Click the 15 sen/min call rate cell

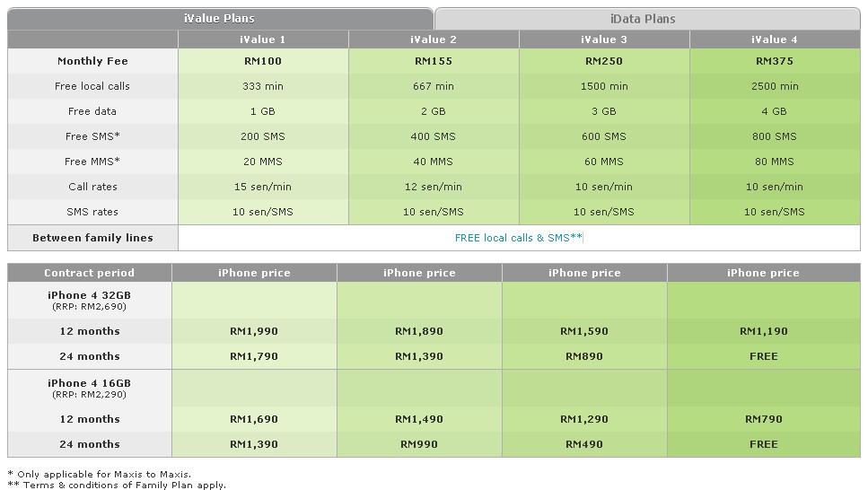click(263, 187)
